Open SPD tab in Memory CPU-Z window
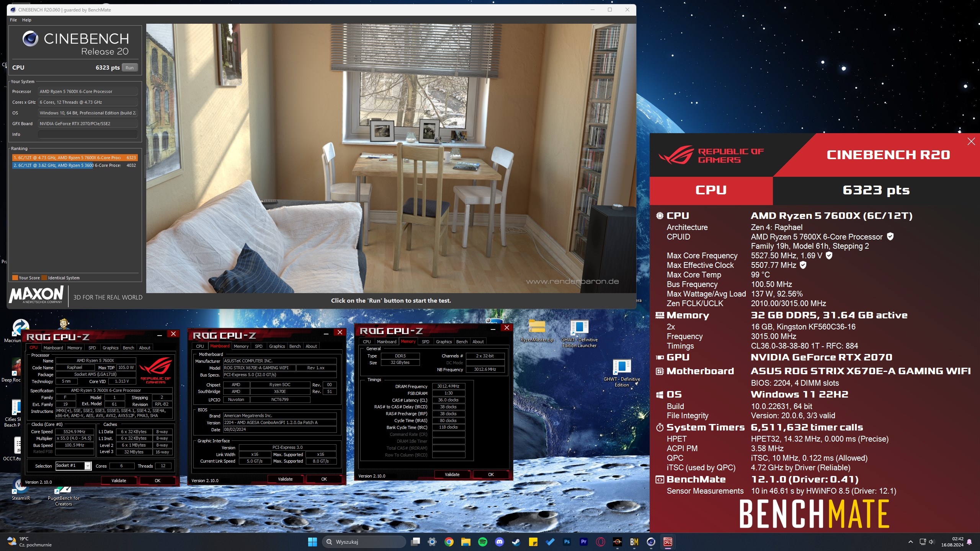Viewport: 980px width, 551px height. pos(425,342)
